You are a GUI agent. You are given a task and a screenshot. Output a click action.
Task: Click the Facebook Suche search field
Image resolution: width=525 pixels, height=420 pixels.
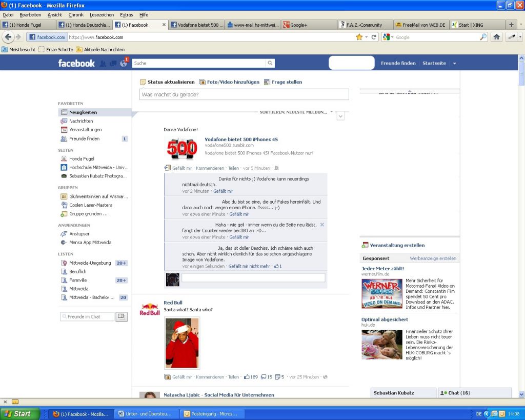(x=199, y=63)
